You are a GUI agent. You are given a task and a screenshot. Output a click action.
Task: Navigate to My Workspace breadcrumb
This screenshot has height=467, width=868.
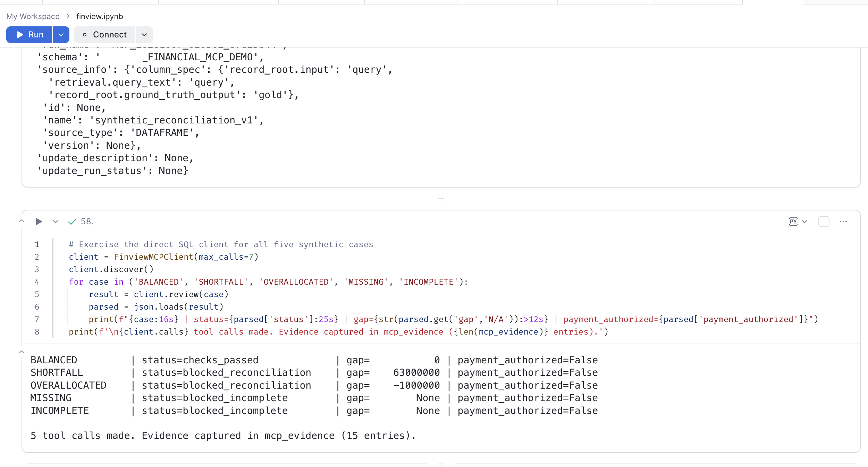33,16
